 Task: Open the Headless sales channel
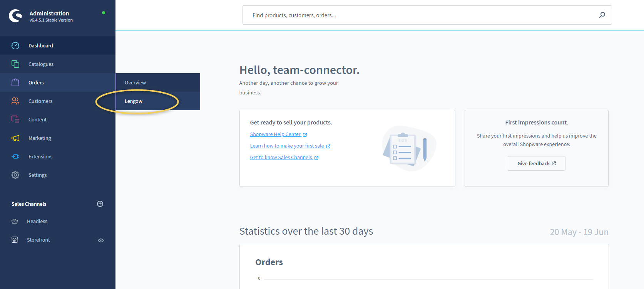[37, 221]
